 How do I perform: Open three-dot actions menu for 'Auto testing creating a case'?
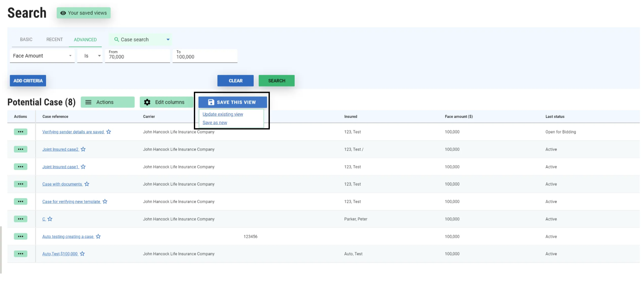pyautogui.click(x=21, y=236)
